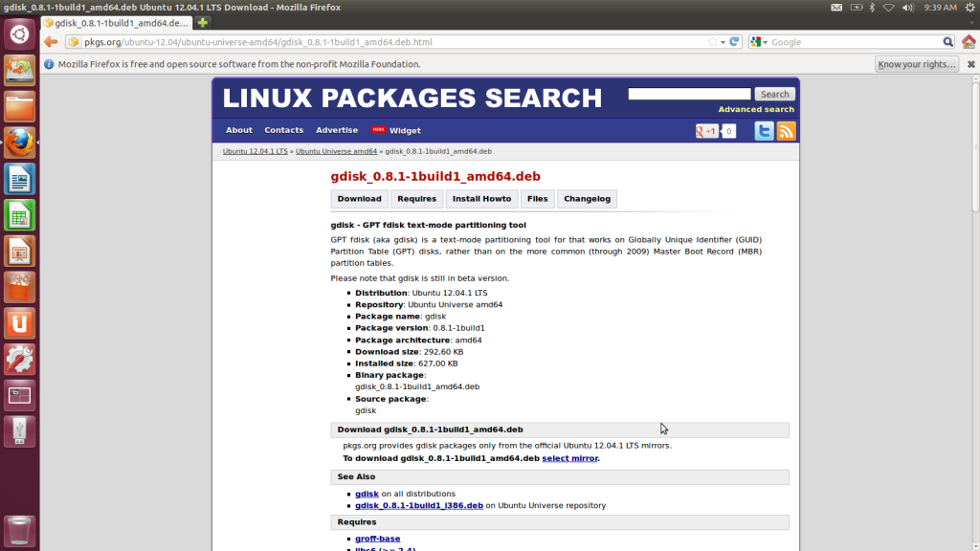The height and width of the screenshot is (551, 980).
Task: Open the sound volume indicator
Action: coord(908,8)
